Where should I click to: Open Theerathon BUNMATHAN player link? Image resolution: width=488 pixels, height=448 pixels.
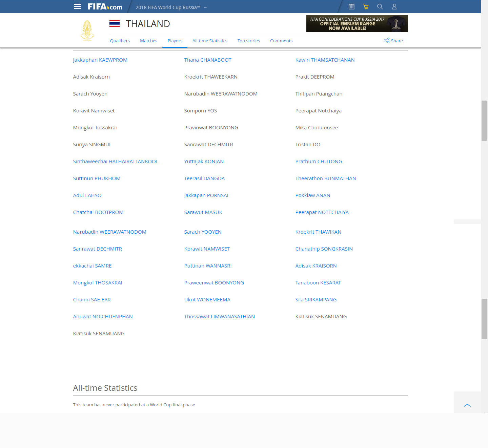[x=326, y=178]
